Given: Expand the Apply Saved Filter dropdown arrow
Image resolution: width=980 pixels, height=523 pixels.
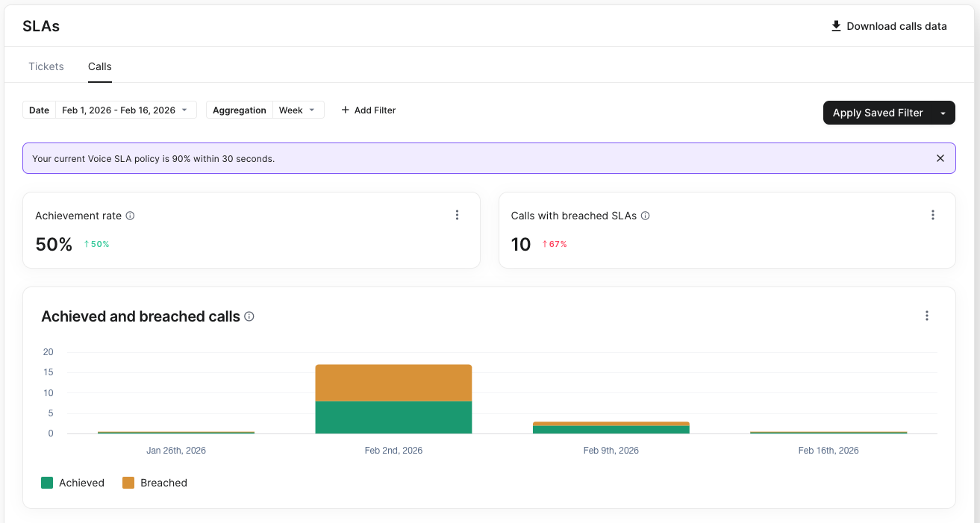Looking at the screenshot, I should coord(943,113).
